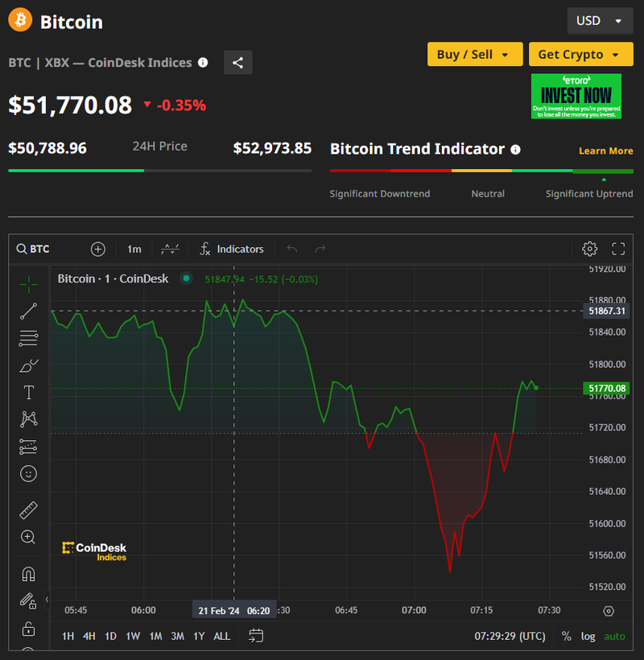The width and height of the screenshot is (644, 660).
Task: Select the brush drawing tool
Action: click(29, 365)
